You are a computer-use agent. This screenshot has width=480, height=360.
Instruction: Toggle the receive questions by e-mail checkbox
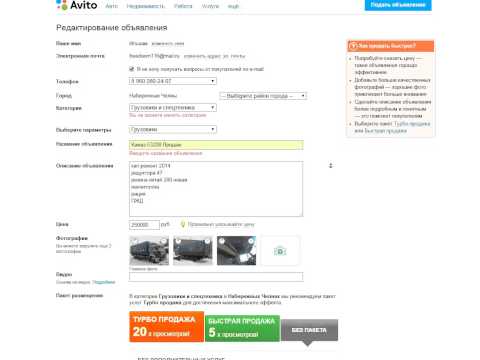132,69
